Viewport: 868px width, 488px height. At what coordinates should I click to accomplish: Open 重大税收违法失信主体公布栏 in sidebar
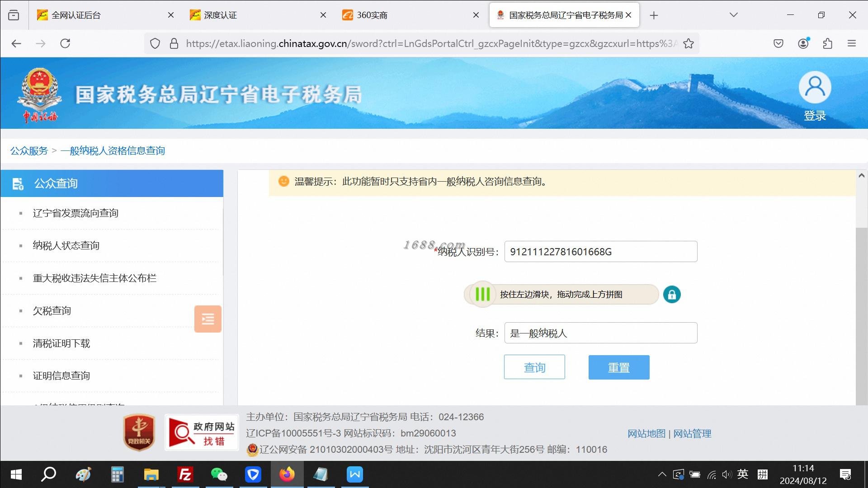[x=94, y=278]
